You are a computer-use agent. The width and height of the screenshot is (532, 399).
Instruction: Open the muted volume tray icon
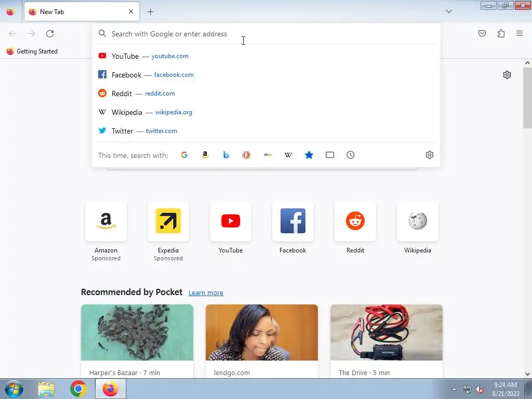pos(480,390)
